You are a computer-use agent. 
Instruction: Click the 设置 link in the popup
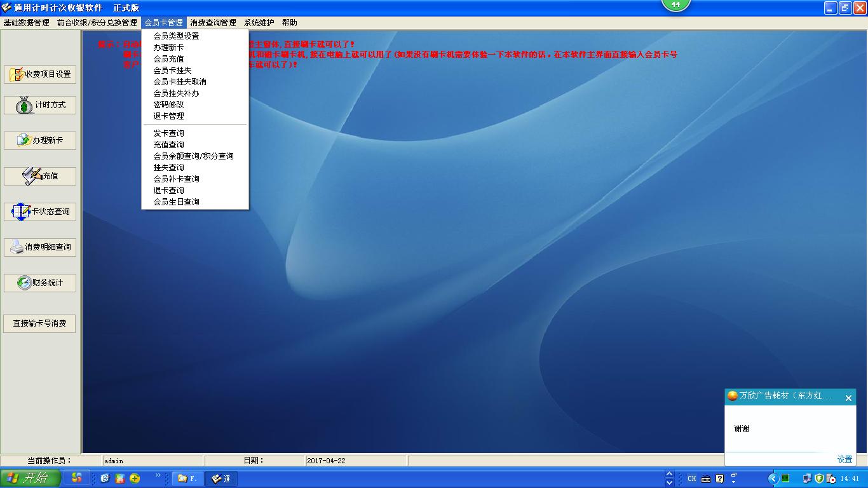(x=844, y=459)
